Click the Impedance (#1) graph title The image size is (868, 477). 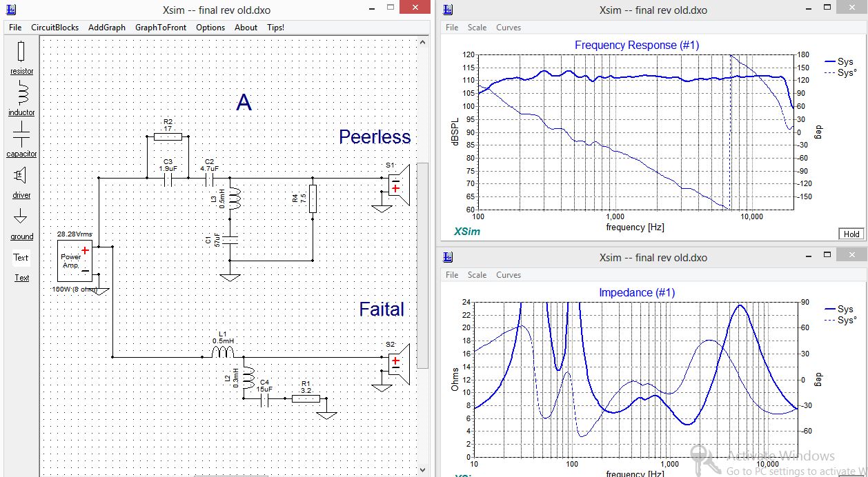pos(637,292)
